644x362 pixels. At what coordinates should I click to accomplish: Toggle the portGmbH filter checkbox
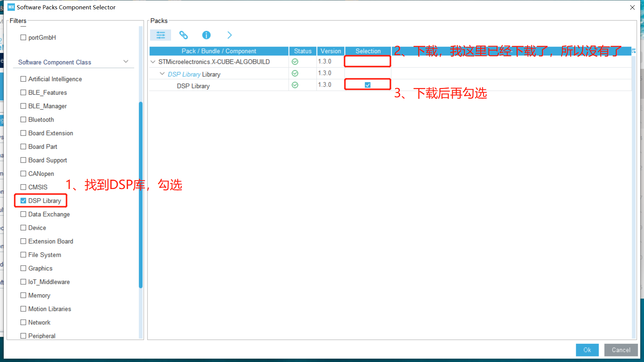click(23, 37)
